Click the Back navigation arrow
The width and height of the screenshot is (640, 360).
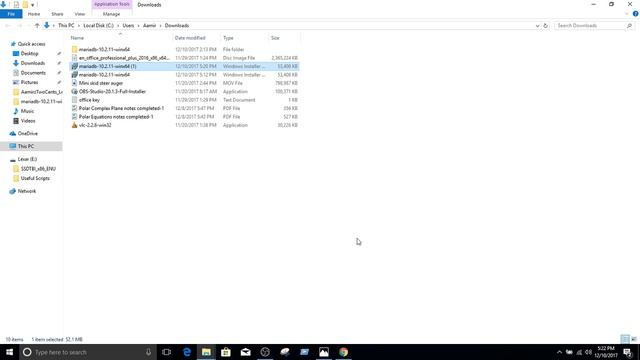[7, 25]
